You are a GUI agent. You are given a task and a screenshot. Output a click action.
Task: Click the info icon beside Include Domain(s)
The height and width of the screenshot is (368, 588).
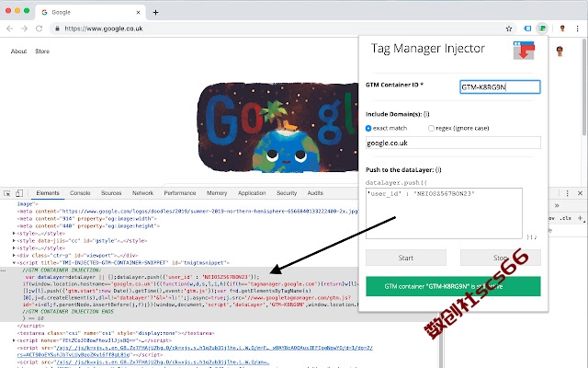click(x=426, y=114)
